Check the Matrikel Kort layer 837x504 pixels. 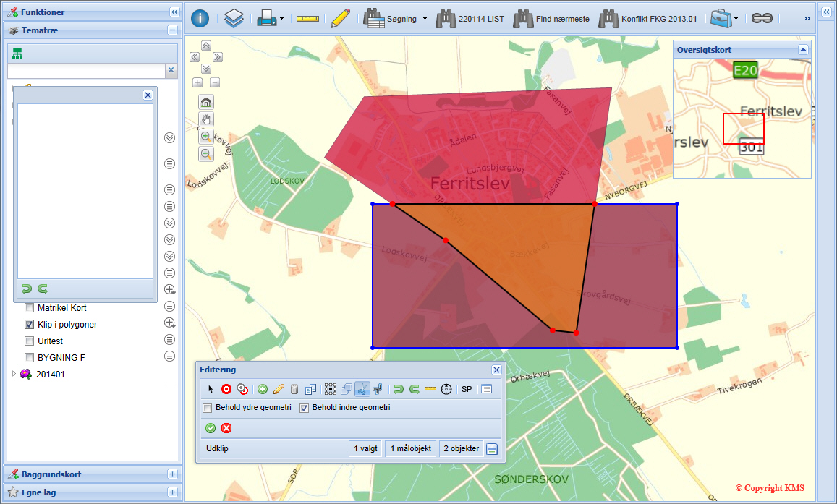pyautogui.click(x=30, y=308)
